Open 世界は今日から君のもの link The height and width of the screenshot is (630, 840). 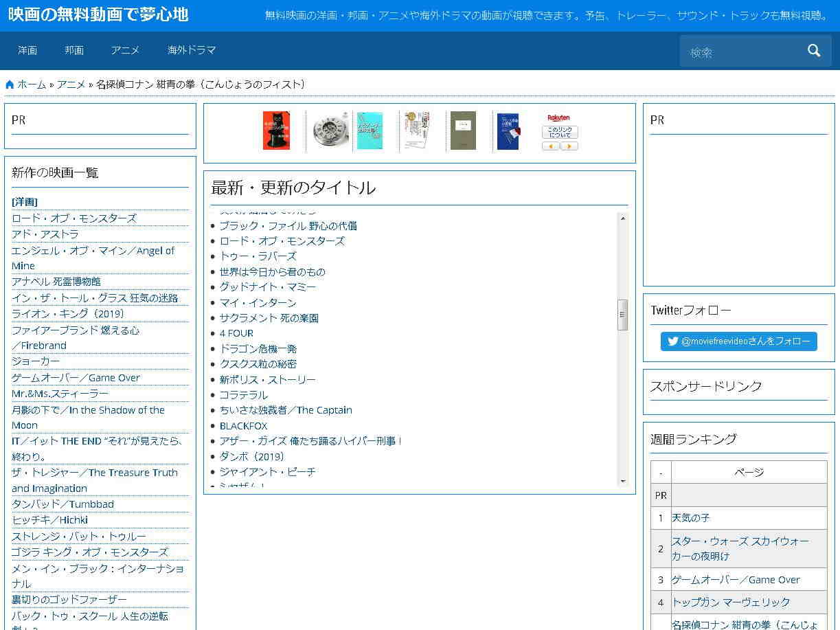tap(272, 271)
